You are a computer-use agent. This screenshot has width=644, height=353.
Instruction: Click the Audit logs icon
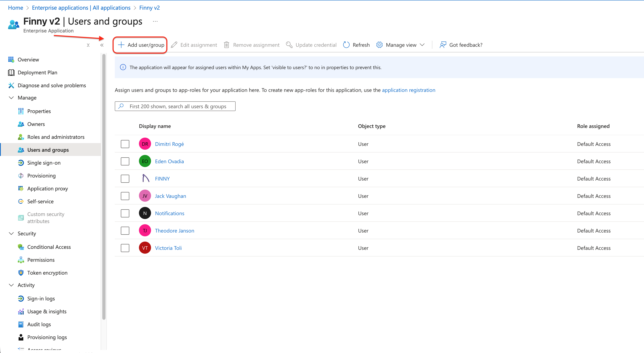(21, 324)
